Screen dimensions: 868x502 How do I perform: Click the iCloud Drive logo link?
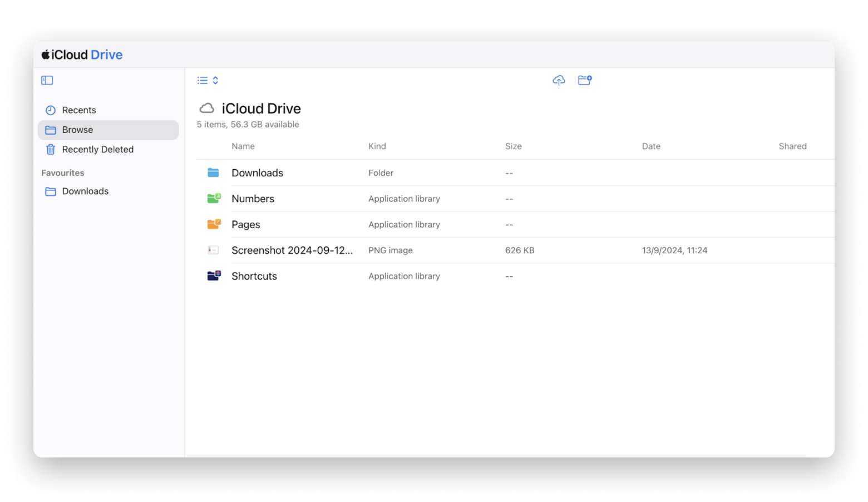tap(82, 55)
